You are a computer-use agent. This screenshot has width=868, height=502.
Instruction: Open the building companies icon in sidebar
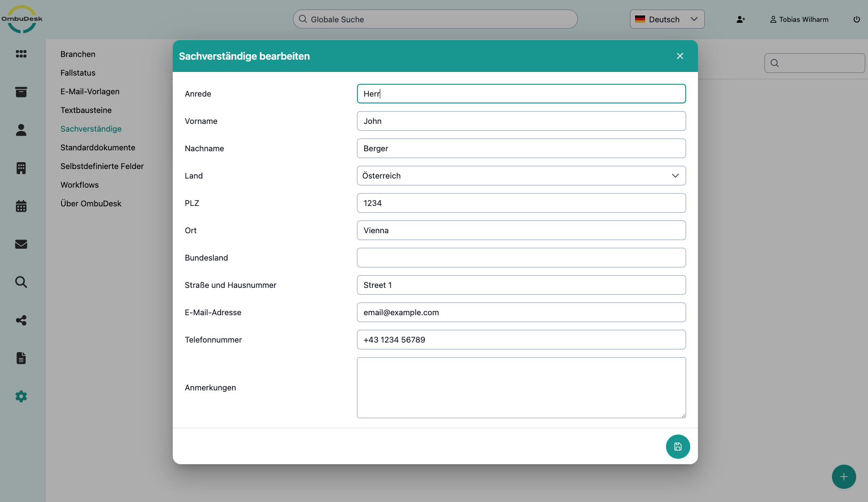(21, 168)
